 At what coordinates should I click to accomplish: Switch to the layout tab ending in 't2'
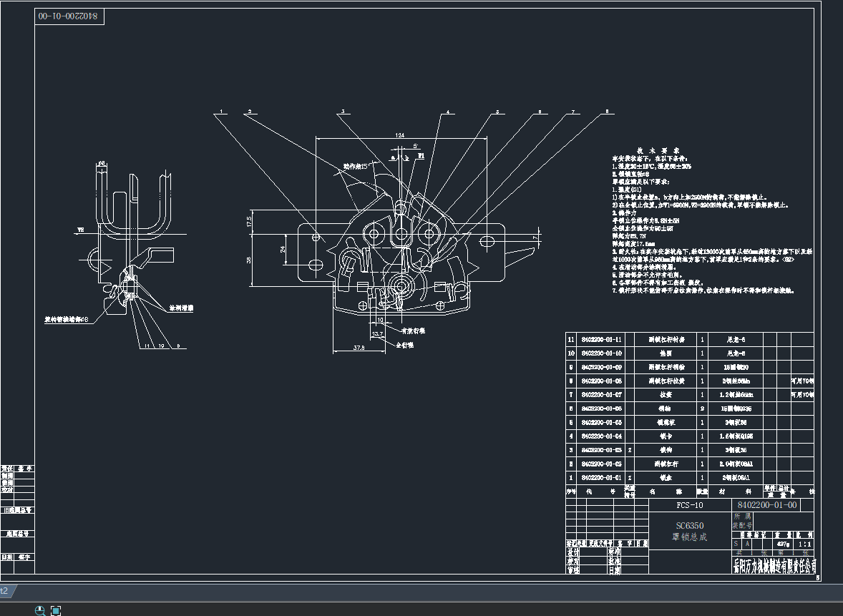click(x=4, y=591)
